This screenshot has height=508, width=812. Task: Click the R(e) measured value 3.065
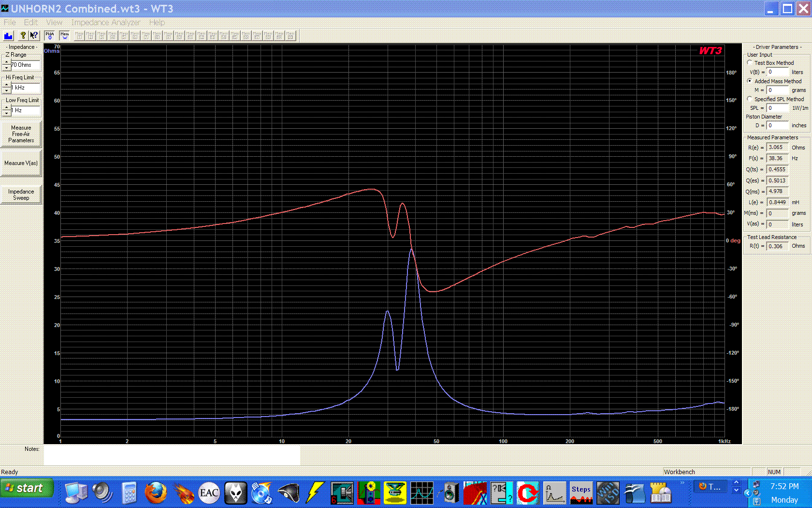[778, 148]
